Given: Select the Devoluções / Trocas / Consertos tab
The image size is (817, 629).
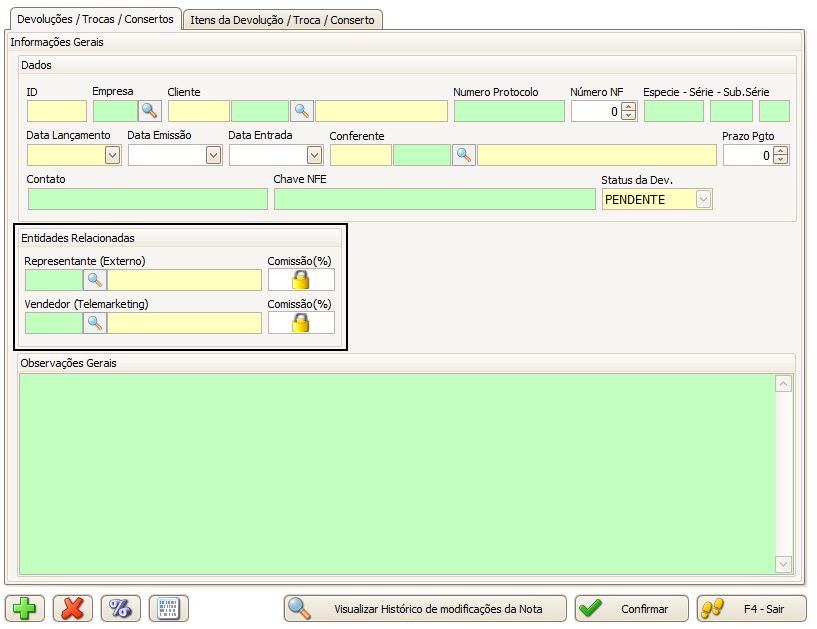Looking at the screenshot, I should tap(95, 19).
